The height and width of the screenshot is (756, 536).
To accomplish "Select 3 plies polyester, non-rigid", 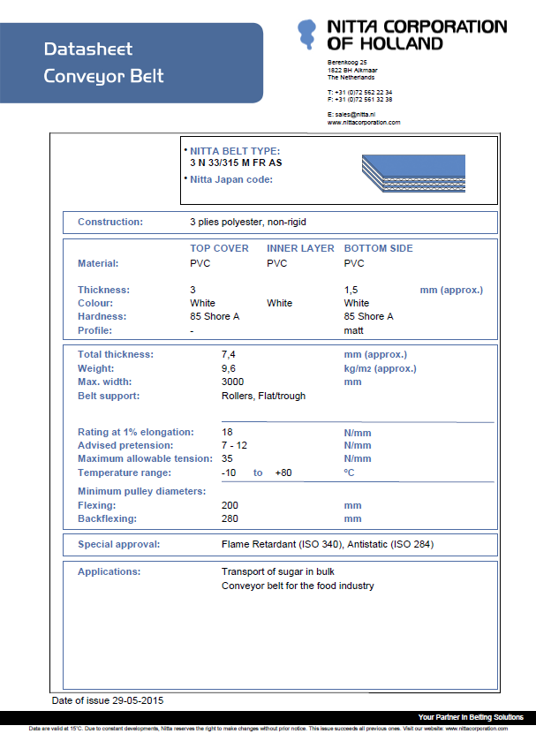I will pos(248,222).
